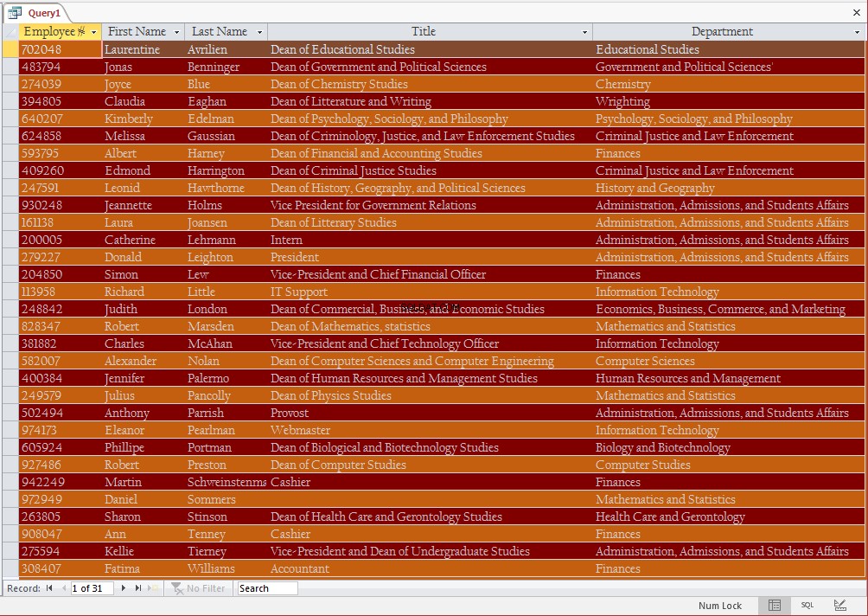This screenshot has width=868, height=616.
Task: Open the Employee # column filter dropdown
Action: [x=93, y=32]
